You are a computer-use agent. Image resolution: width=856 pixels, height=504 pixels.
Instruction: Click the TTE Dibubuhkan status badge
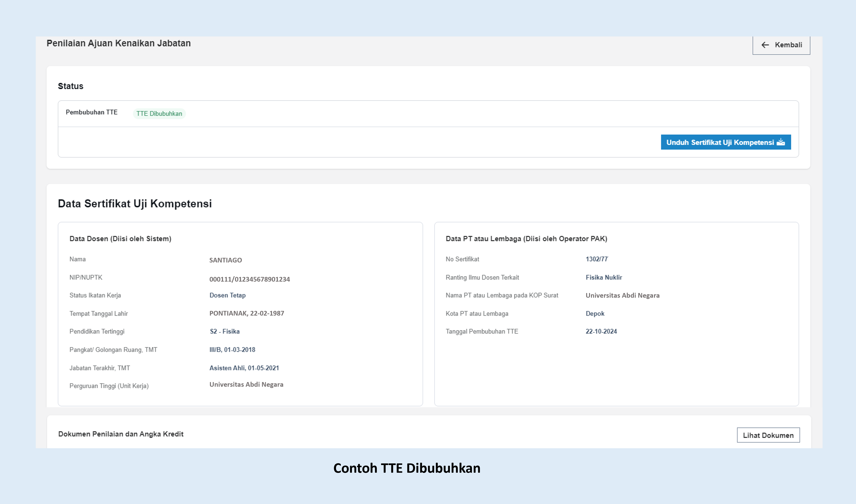(159, 113)
